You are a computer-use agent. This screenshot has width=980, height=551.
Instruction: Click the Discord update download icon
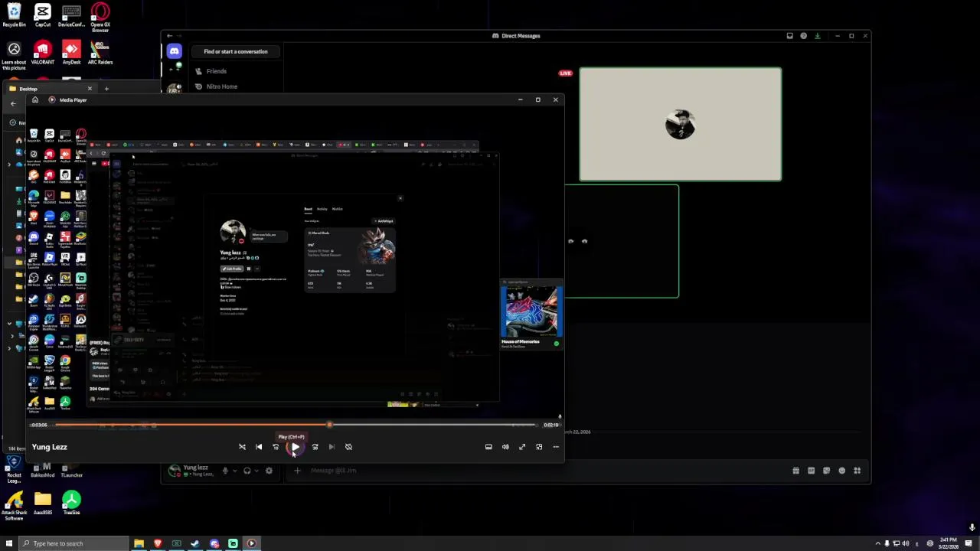click(x=817, y=36)
